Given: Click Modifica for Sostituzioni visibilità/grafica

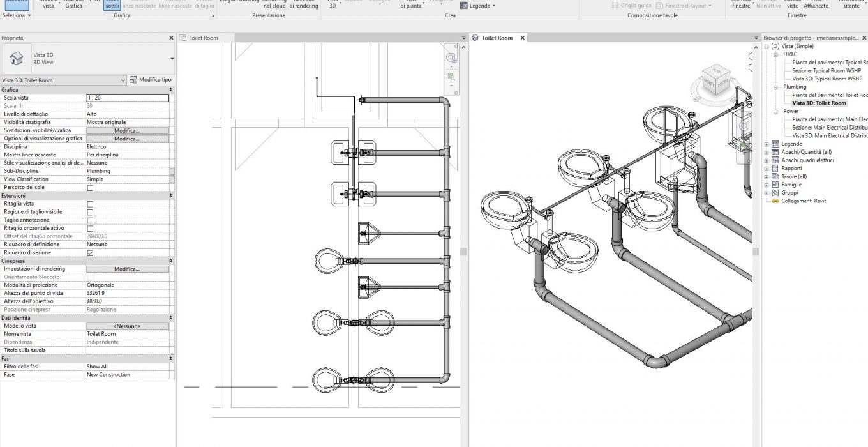Looking at the screenshot, I should 127,130.
